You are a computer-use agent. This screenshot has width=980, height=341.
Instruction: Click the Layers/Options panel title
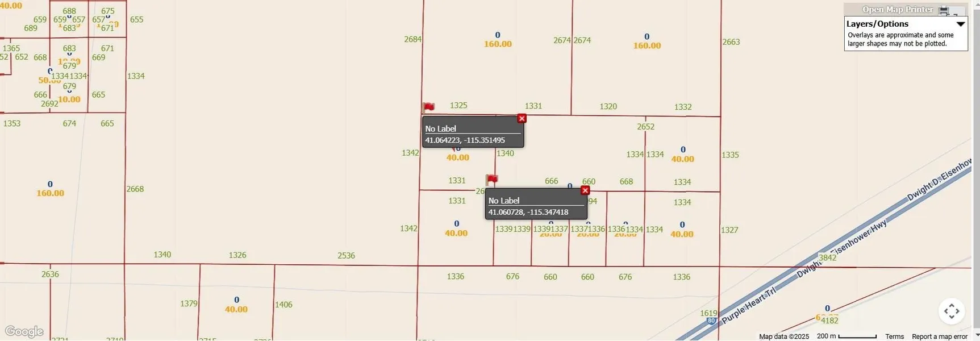[x=877, y=24]
